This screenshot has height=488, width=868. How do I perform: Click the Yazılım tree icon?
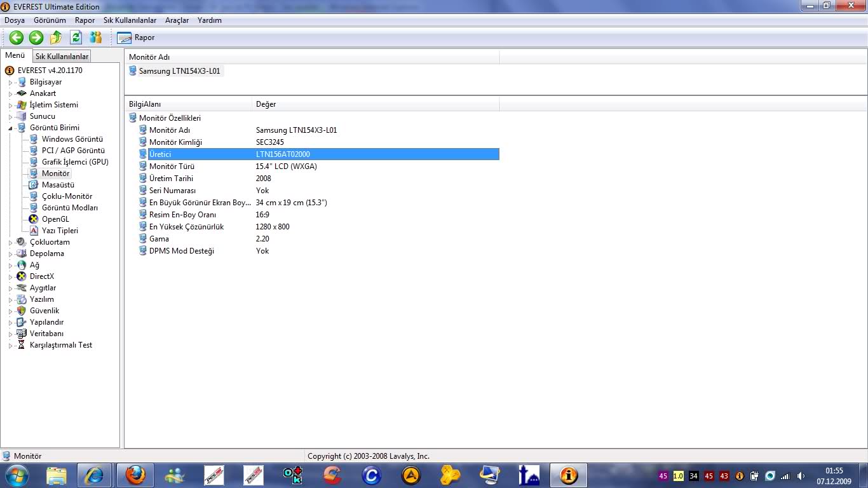22,299
